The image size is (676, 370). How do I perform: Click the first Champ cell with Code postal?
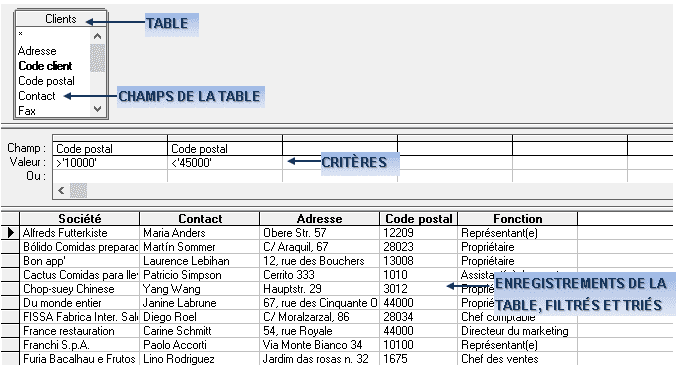(110, 149)
